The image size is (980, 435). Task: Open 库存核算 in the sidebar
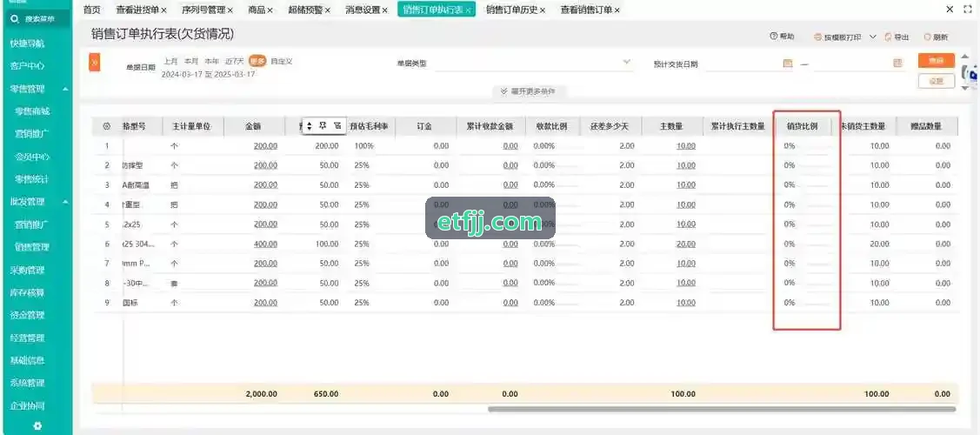[x=28, y=293]
